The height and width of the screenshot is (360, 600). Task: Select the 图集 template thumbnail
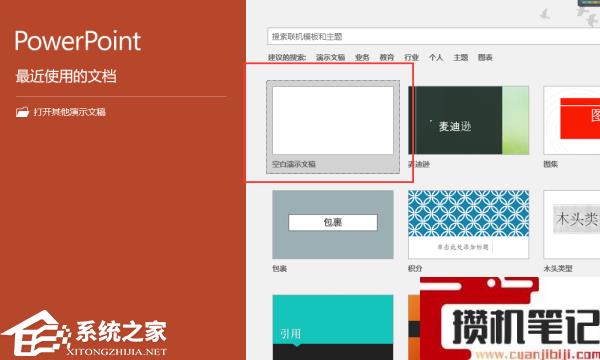pyautogui.click(x=572, y=121)
